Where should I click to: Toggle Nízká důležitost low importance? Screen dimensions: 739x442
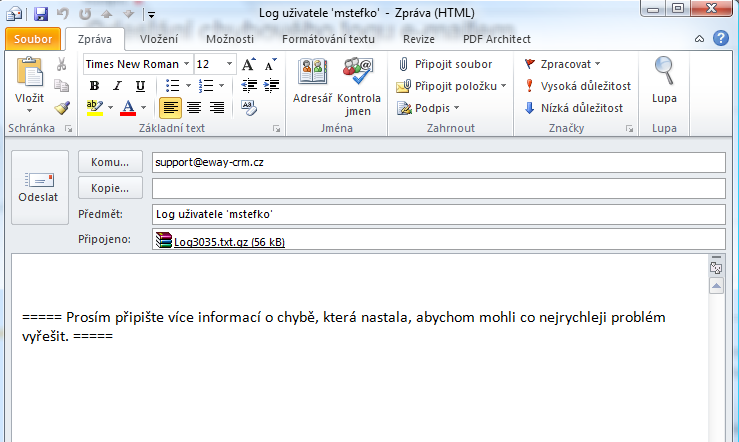(574, 108)
